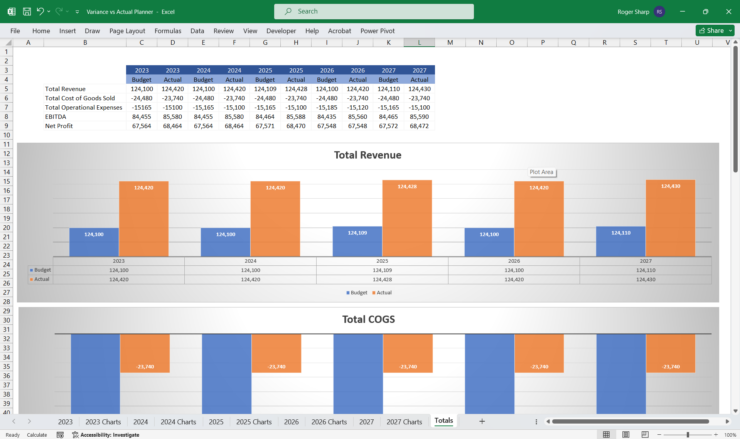Open the Insert ribbon tab
This screenshot has width=740, height=439.
(67, 31)
